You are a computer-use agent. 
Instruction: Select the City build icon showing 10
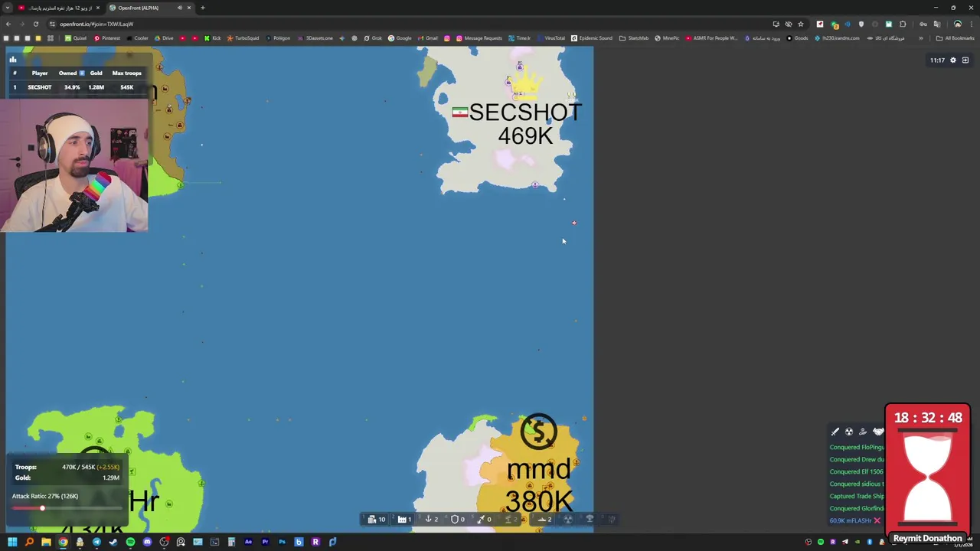tap(376, 520)
